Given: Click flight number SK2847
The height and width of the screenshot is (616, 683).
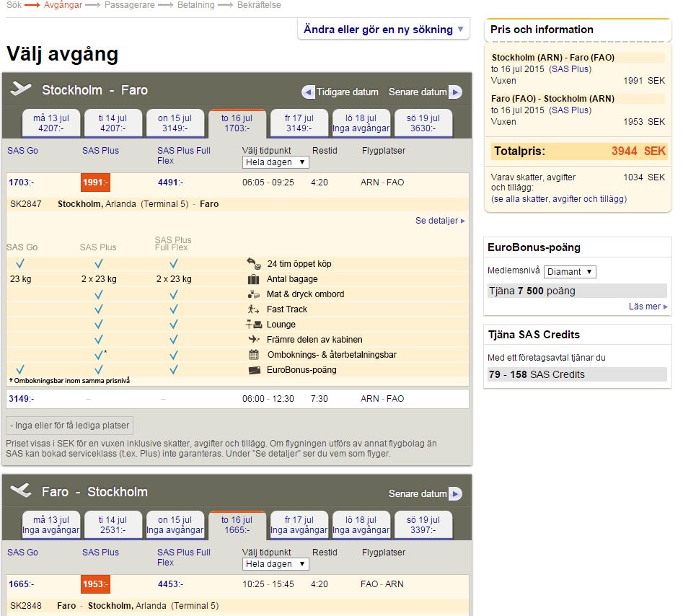Looking at the screenshot, I should click(x=26, y=204).
